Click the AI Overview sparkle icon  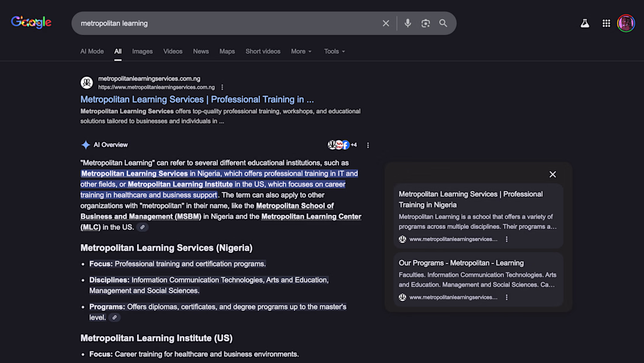[x=85, y=145]
